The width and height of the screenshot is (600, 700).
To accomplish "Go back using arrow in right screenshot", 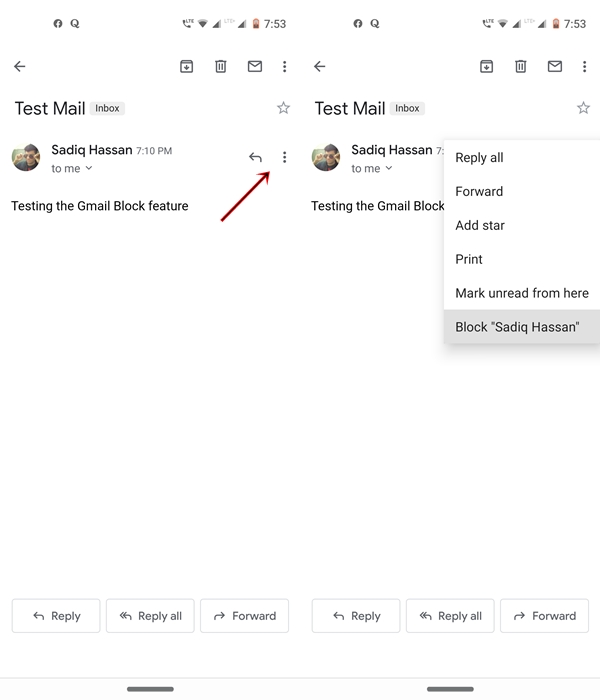I will (320, 67).
